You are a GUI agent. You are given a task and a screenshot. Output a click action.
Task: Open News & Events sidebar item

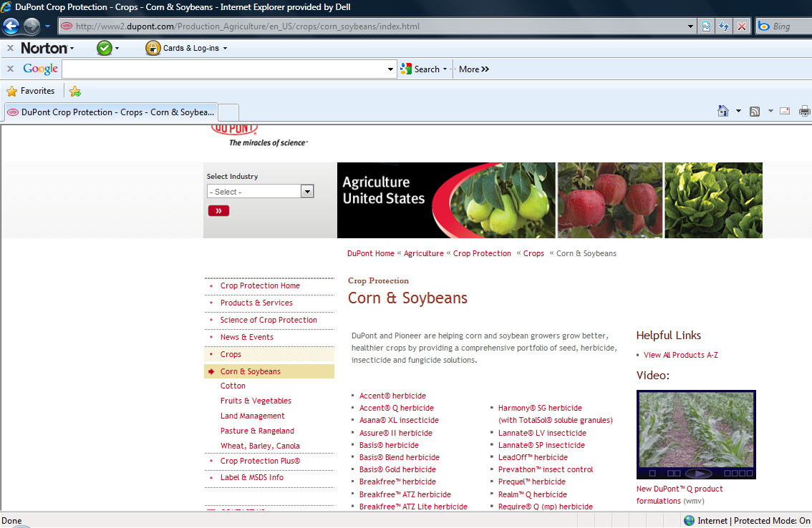246,337
